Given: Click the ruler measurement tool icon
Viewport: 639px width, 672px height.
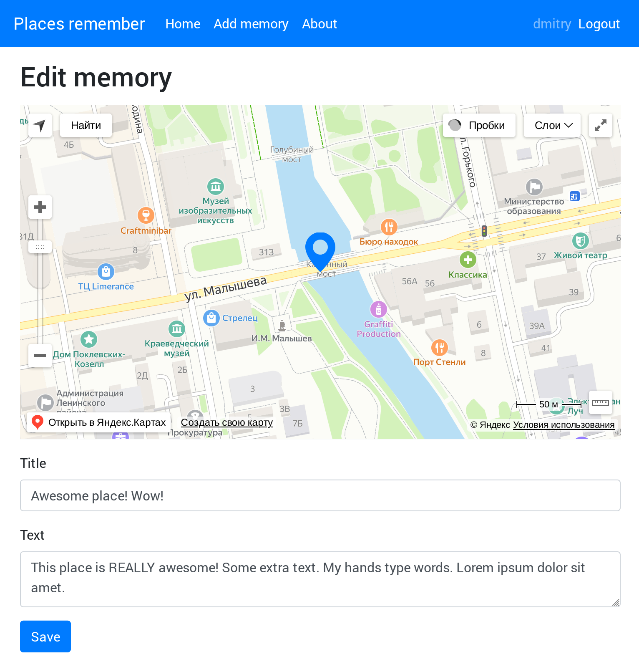Looking at the screenshot, I should coord(601,402).
